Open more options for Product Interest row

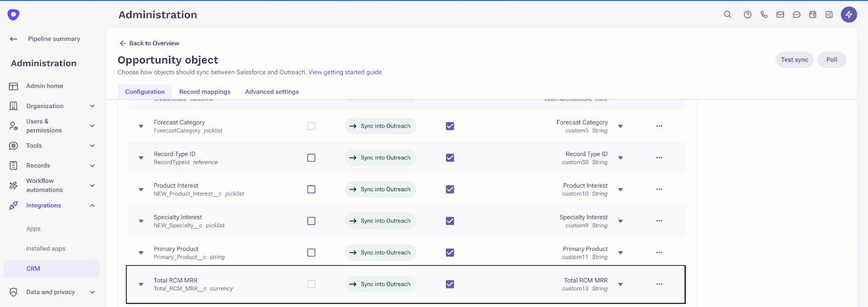click(x=659, y=189)
